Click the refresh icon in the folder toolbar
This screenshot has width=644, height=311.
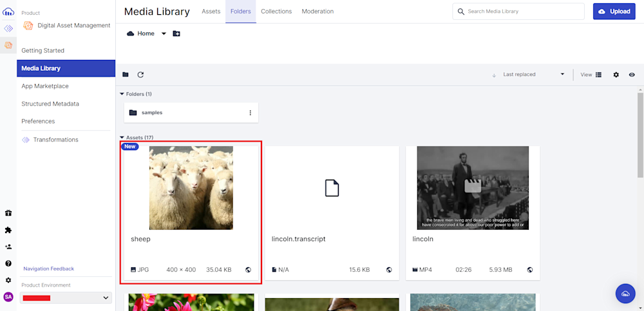coord(140,75)
